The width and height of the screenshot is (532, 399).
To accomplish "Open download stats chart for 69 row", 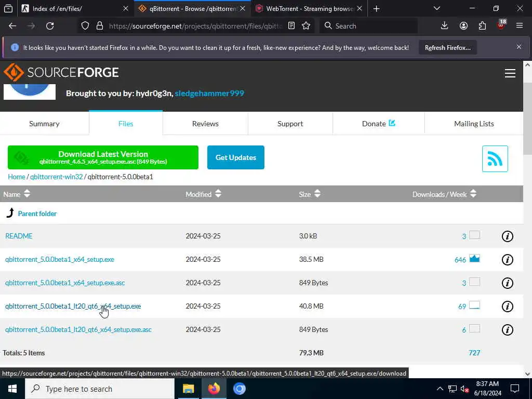I will 474,305.
